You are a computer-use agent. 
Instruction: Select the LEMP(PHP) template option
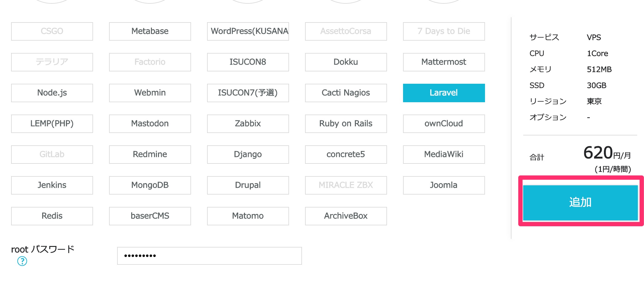(x=52, y=123)
